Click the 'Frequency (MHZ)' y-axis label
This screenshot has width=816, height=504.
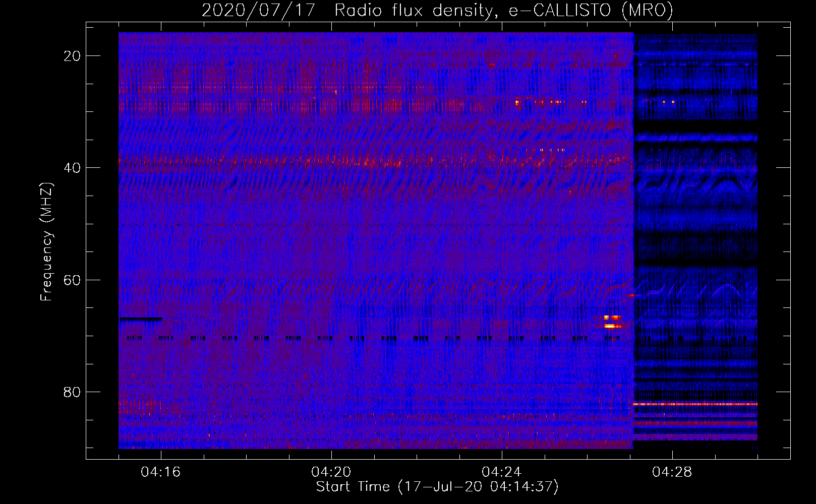(46, 242)
